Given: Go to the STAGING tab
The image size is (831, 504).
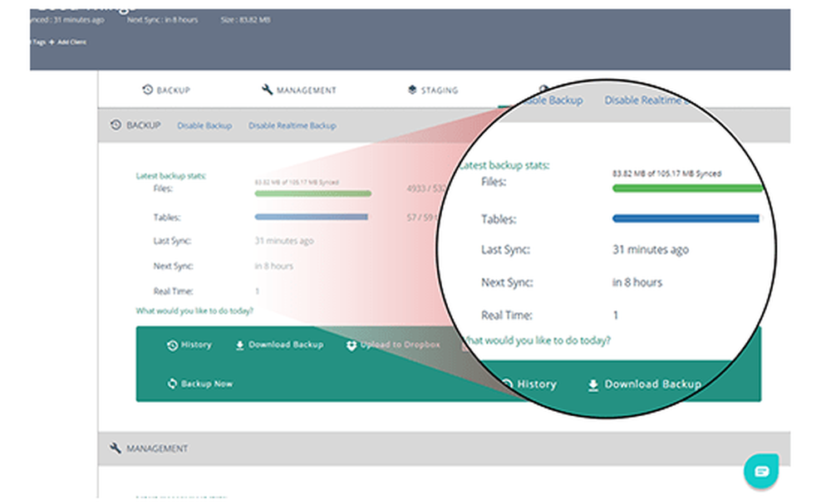Looking at the screenshot, I should [432, 90].
